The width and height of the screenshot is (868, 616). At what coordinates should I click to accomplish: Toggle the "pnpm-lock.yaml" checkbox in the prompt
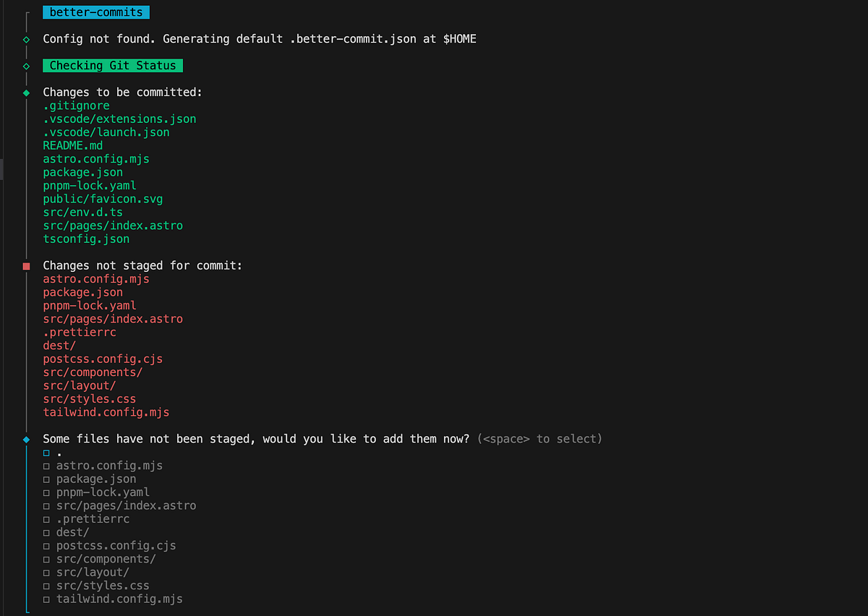pos(46,492)
